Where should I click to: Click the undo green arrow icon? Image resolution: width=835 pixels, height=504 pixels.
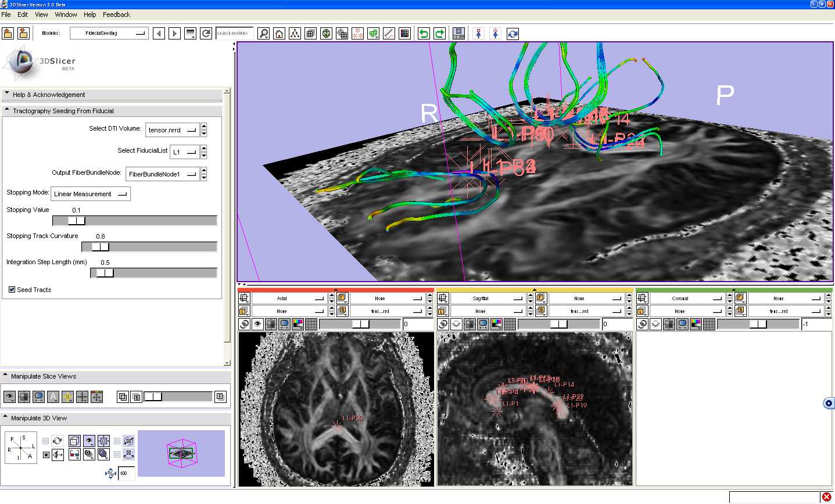coord(424,34)
